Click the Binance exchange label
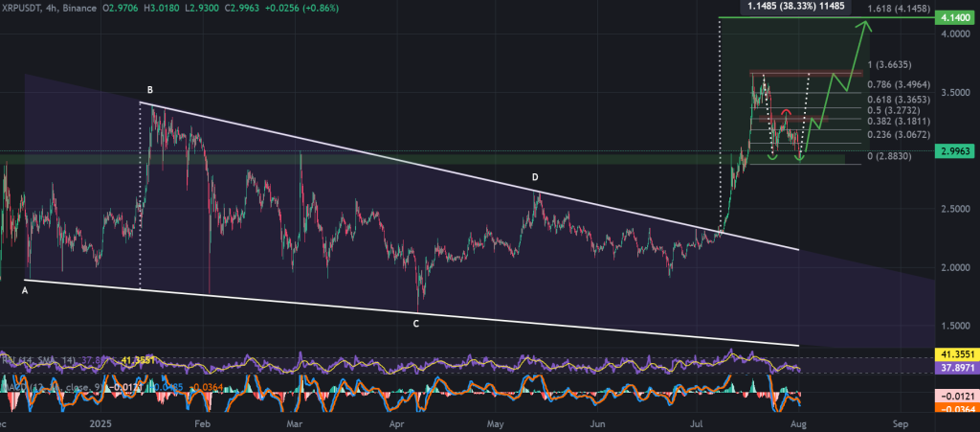980x432 pixels. coord(80,8)
